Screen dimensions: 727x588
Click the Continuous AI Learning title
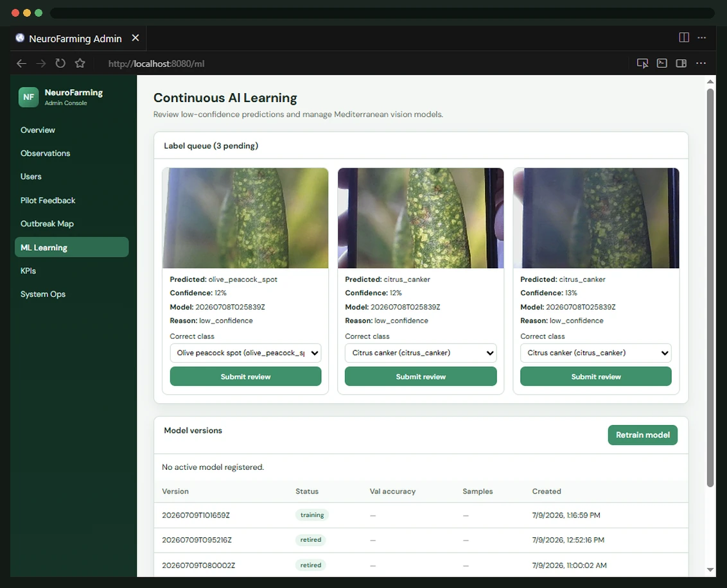[x=225, y=98]
